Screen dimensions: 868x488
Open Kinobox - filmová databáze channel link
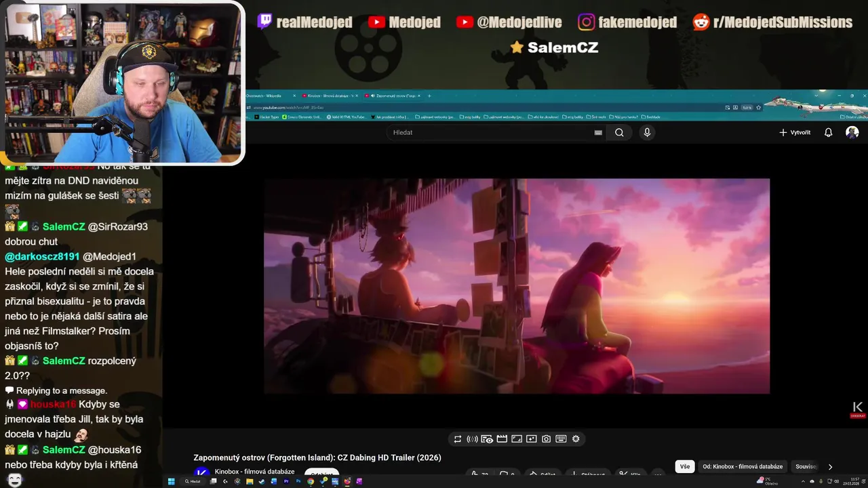point(254,471)
